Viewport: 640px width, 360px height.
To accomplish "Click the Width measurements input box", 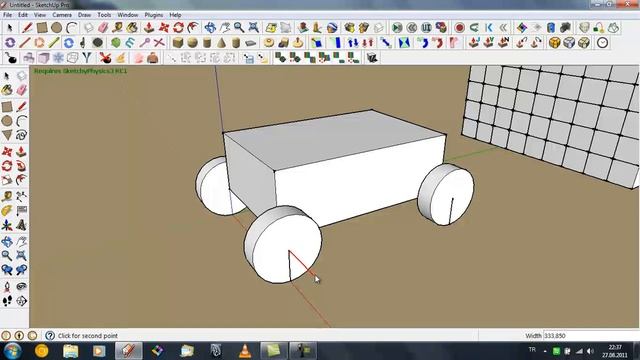I will coord(590,336).
